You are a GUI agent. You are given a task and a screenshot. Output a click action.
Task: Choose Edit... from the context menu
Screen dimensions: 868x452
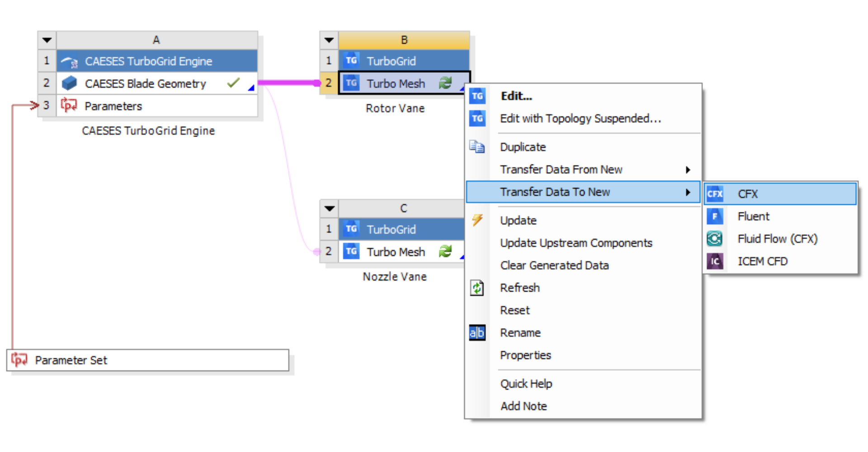pos(583,96)
